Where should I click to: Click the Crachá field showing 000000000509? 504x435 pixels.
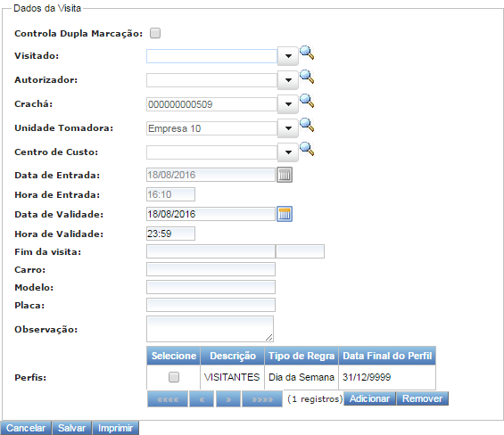tap(211, 104)
